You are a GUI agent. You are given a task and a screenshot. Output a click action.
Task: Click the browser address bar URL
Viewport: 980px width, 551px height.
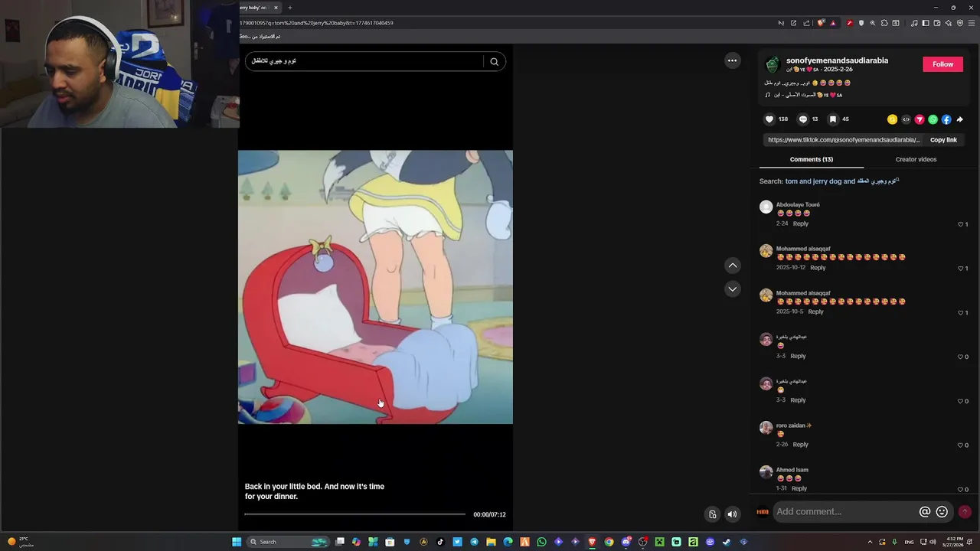[x=505, y=23]
